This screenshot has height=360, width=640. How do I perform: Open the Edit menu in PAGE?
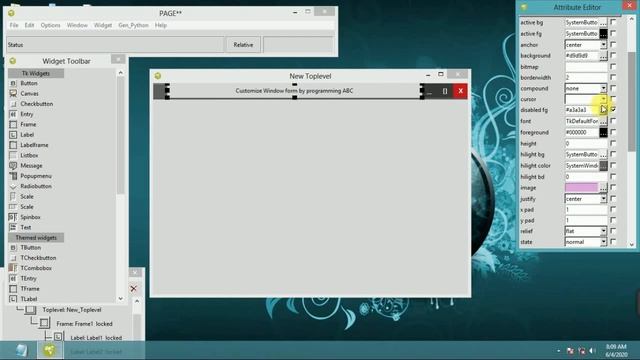point(29,25)
